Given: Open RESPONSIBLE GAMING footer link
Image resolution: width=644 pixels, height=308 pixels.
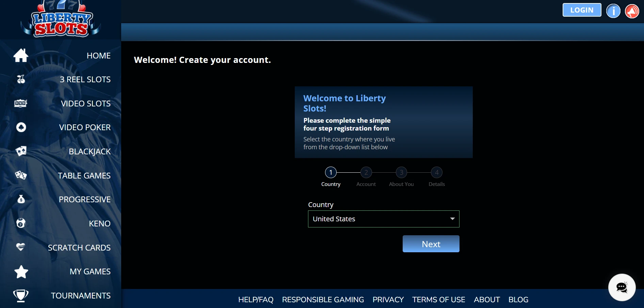Looking at the screenshot, I should click(x=323, y=300).
